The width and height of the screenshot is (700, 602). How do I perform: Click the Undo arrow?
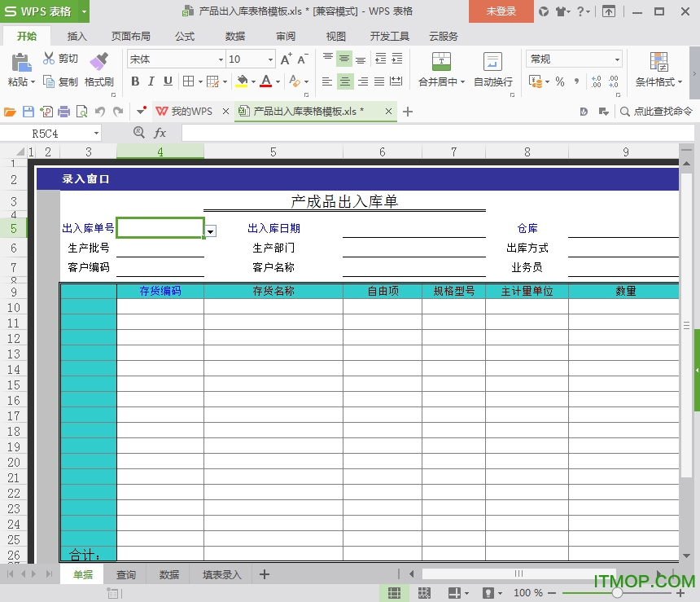(x=100, y=112)
